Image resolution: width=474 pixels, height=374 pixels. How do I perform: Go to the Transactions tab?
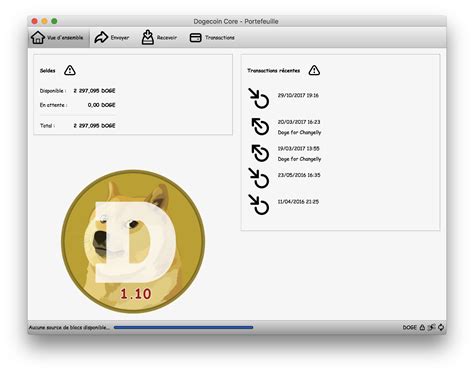pyautogui.click(x=212, y=38)
